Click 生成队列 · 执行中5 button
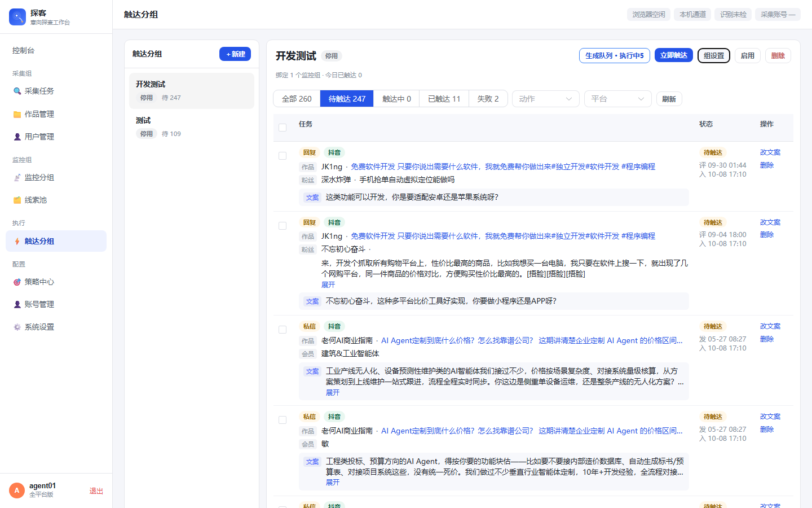Viewport: 812px width, 508px height. tap(615, 55)
